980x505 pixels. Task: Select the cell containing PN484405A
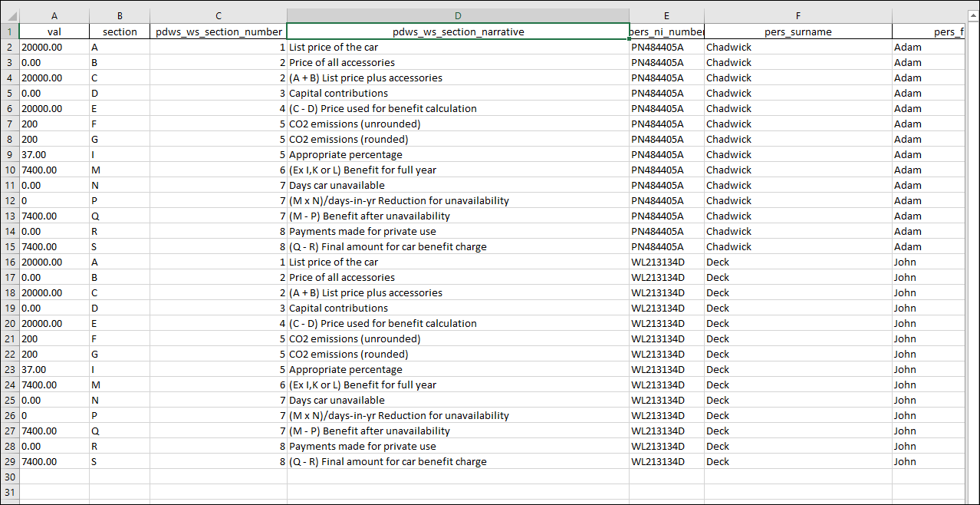[666, 47]
